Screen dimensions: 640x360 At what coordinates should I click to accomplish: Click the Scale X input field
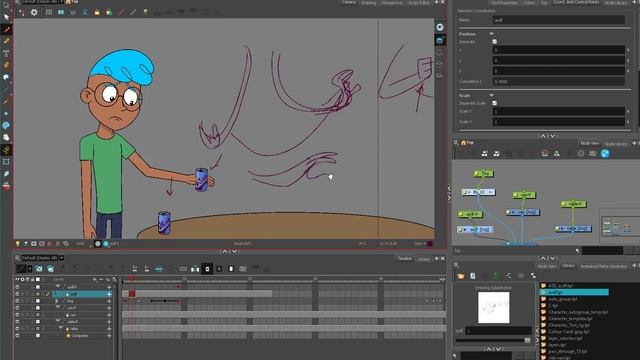pyautogui.click(x=558, y=111)
